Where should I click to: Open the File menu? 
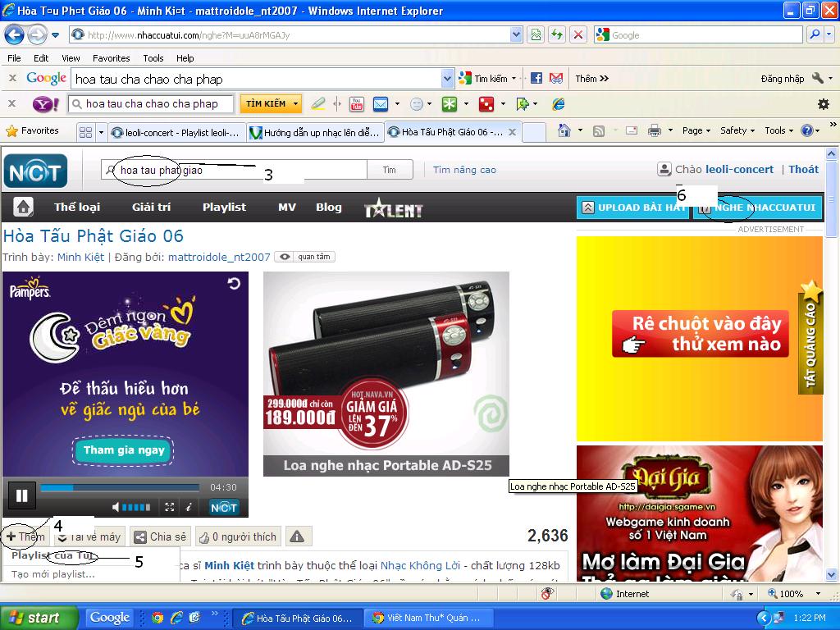[15, 58]
